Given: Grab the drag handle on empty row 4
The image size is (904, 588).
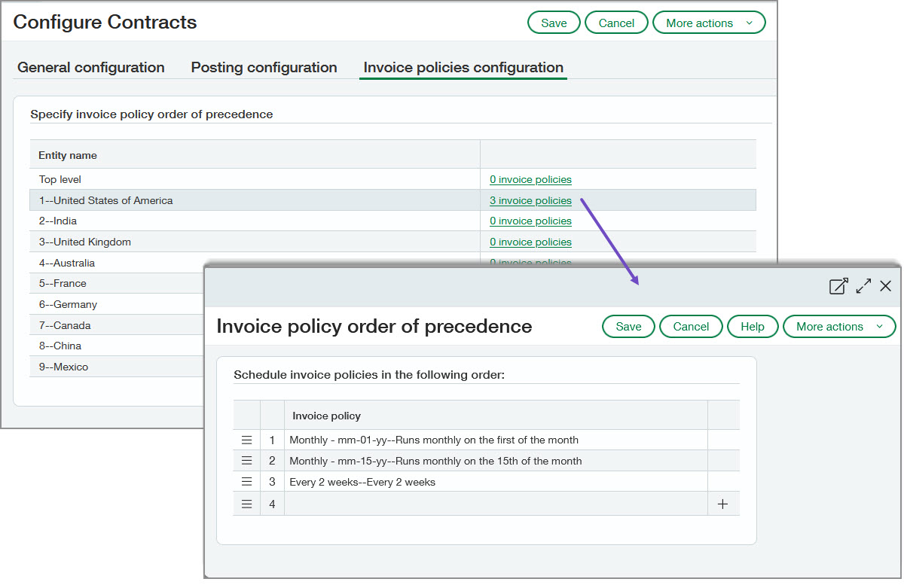Looking at the screenshot, I should [246, 503].
